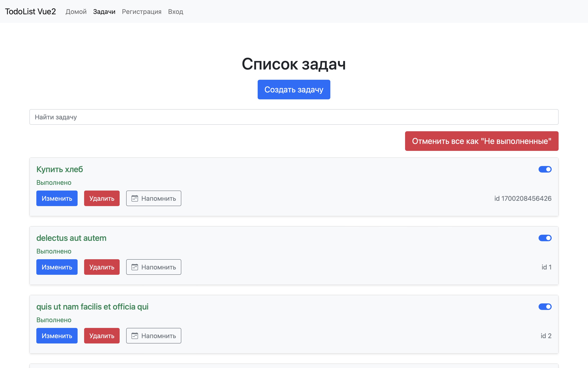Click Напомнить button on quis ut nam task
Image resolution: width=588 pixels, height=368 pixels.
tap(154, 336)
